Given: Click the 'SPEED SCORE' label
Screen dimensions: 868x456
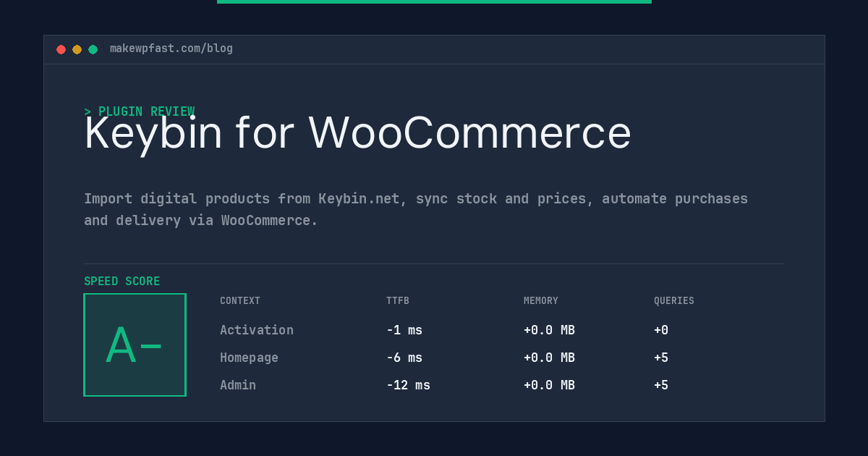Looking at the screenshot, I should [x=122, y=282].
